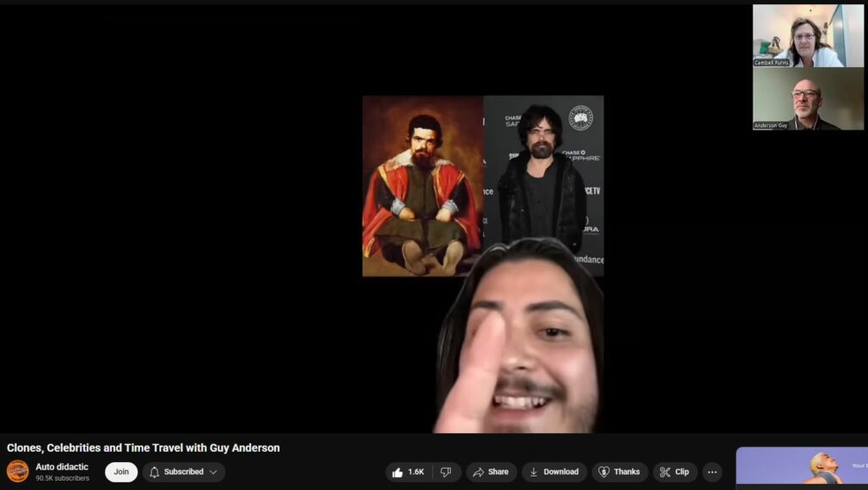Image resolution: width=868 pixels, height=490 pixels.
Task: Click the Auto didactic channel avatar
Action: [17, 471]
